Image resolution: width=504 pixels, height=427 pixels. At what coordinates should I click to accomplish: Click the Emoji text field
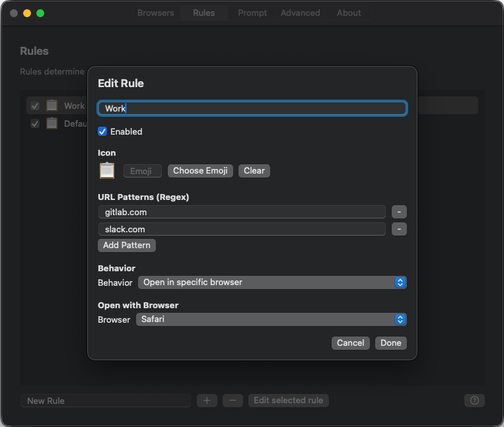coord(143,171)
